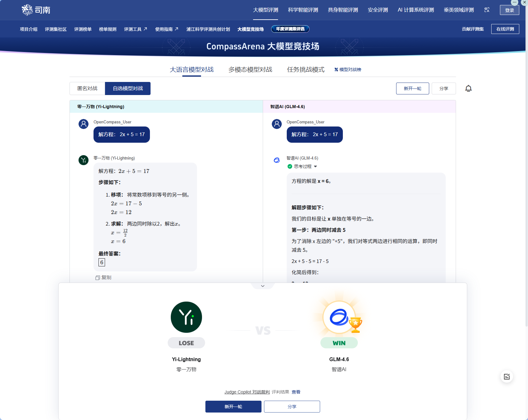Image resolution: width=528 pixels, height=420 pixels.
Task: Click the 司南 OpenCompass logo
Action: 36,10
